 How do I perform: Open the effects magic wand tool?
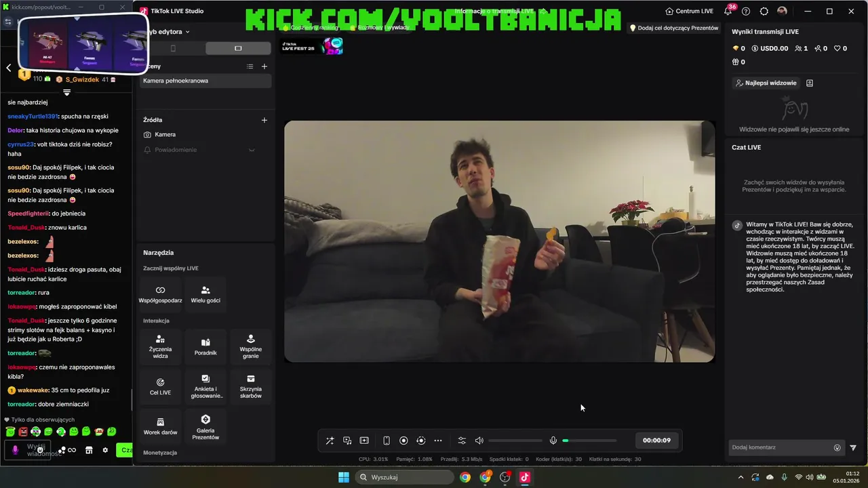pyautogui.click(x=330, y=441)
